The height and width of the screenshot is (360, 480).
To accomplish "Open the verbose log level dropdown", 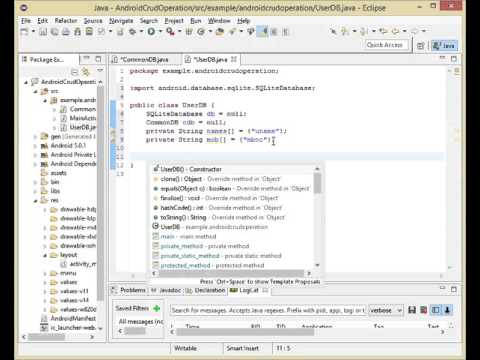I will (386, 310).
